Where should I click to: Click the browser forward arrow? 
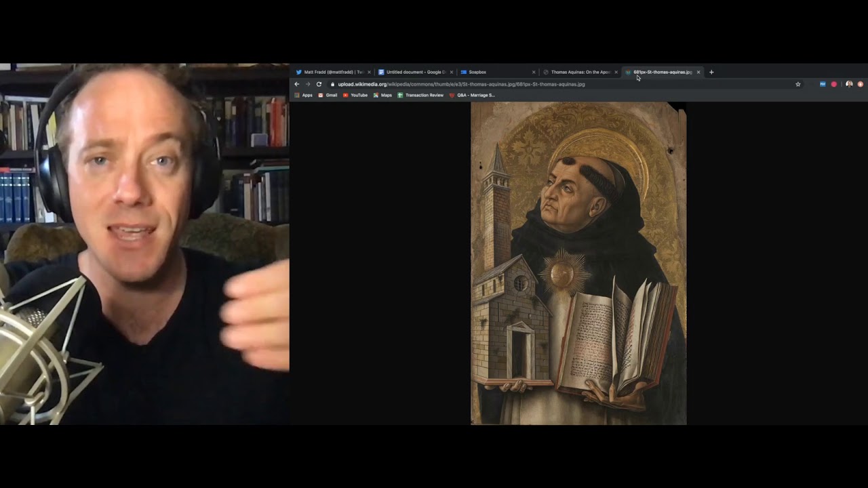[x=307, y=84]
